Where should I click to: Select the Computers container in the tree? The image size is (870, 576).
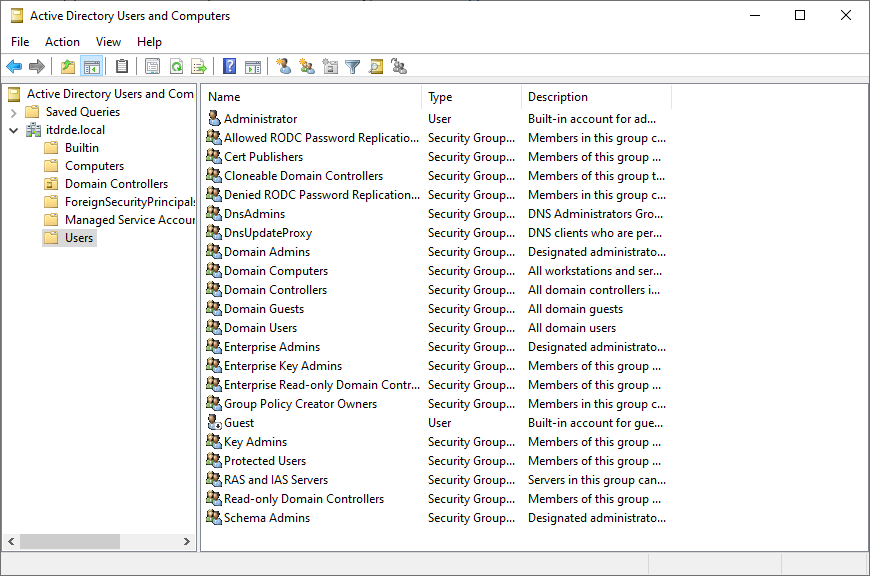pyautogui.click(x=94, y=166)
